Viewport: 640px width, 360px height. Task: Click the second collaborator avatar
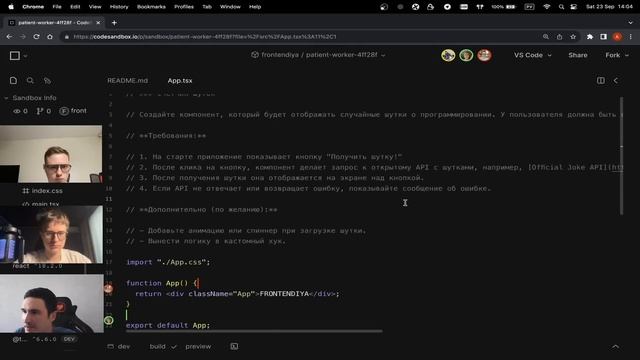[466, 55]
